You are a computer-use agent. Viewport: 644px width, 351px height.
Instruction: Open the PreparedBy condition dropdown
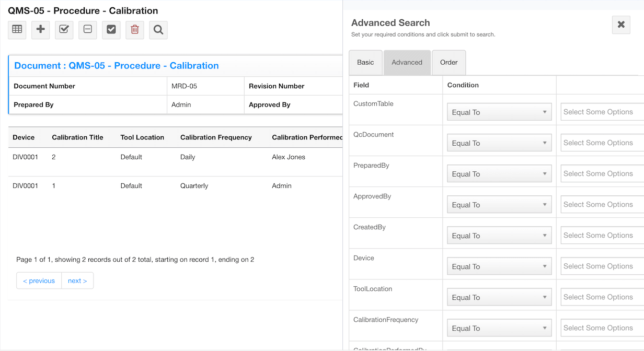[x=499, y=174]
